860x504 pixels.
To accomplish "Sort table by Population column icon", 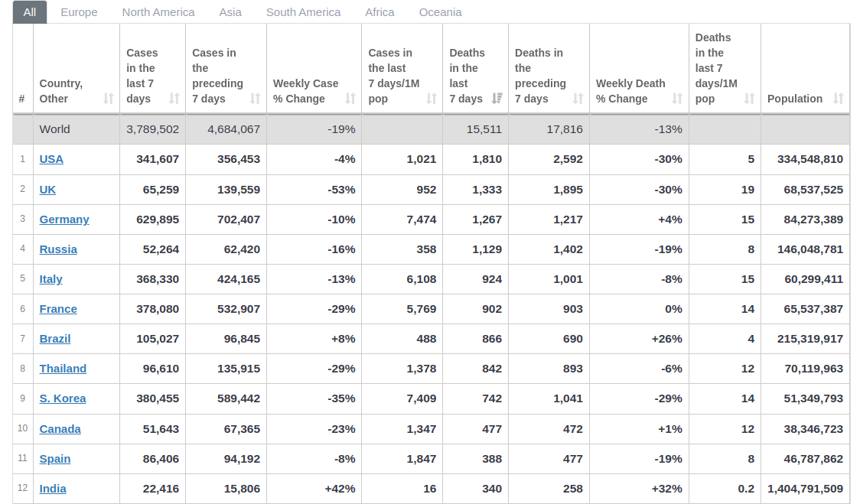I will [839, 99].
